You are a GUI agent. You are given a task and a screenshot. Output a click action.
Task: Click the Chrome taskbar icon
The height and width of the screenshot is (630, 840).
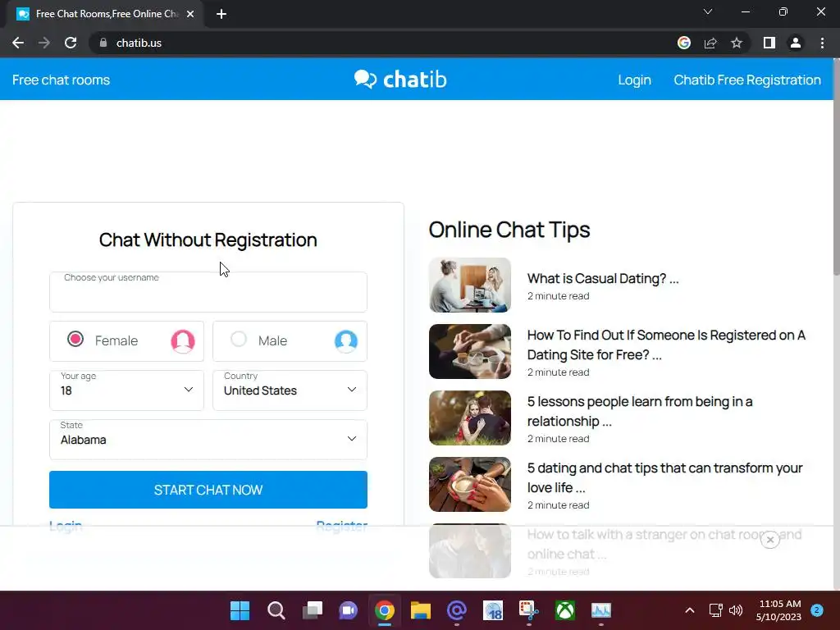click(385, 610)
